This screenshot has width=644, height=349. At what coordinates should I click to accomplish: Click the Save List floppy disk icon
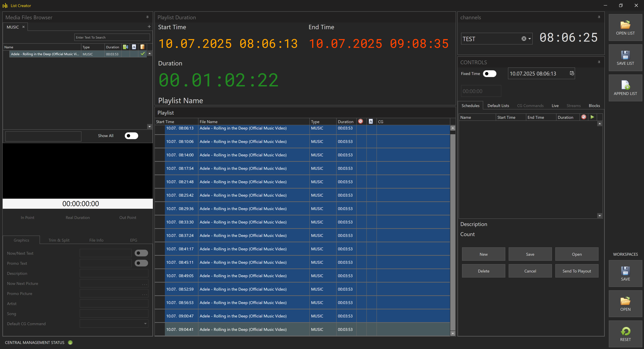point(625,55)
